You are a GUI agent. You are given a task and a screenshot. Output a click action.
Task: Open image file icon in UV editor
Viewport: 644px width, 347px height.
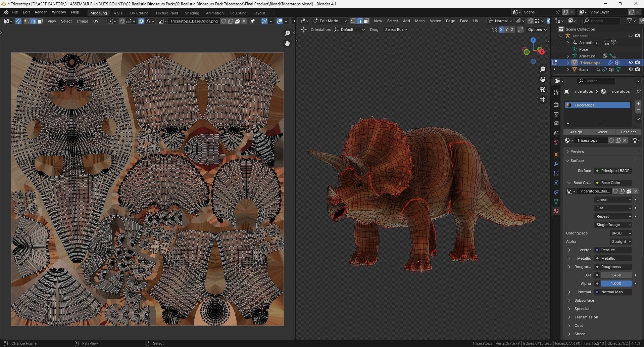[237, 21]
